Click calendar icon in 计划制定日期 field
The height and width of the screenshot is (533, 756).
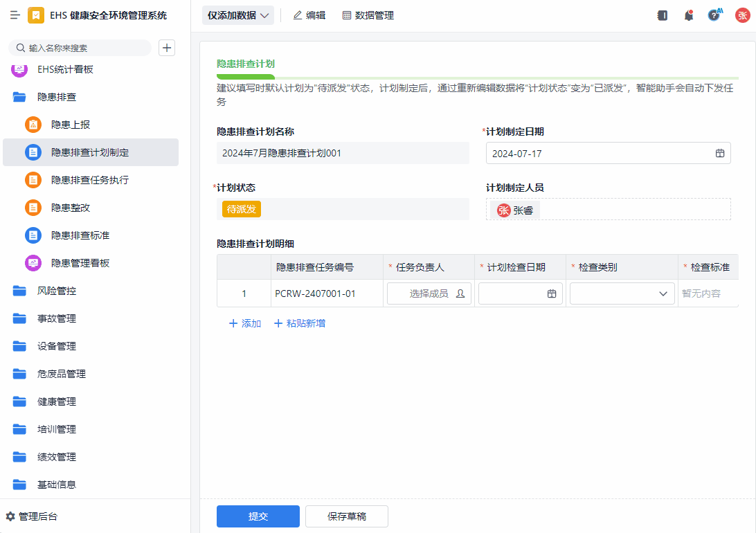(x=720, y=153)
